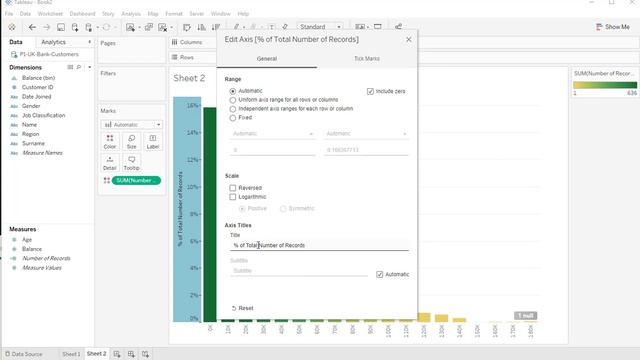Click the Sort ascending toolbar icon

tap(201, 27)
